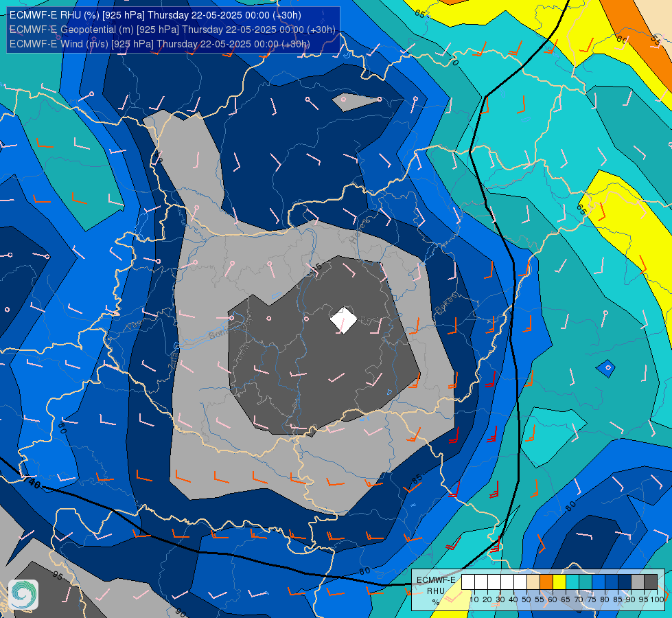Select the ECMWF-E Geopotential (m) title line
This screenshot has width=672, height=618.
(172, 30)
